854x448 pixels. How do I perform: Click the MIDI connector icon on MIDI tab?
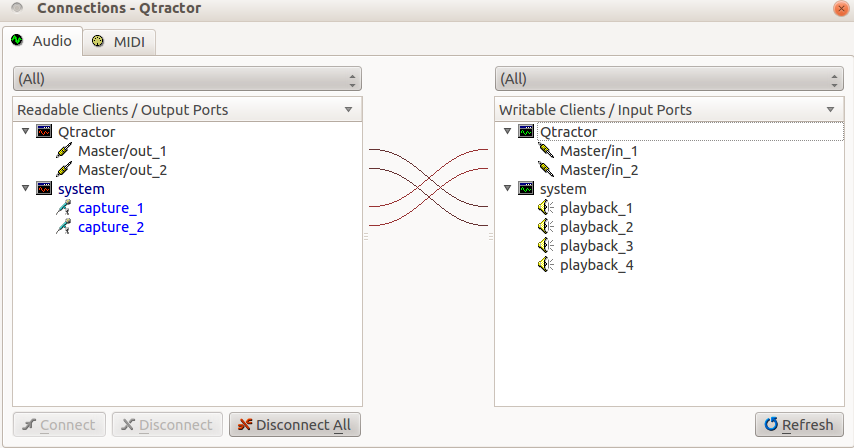[x=97, y=41]
